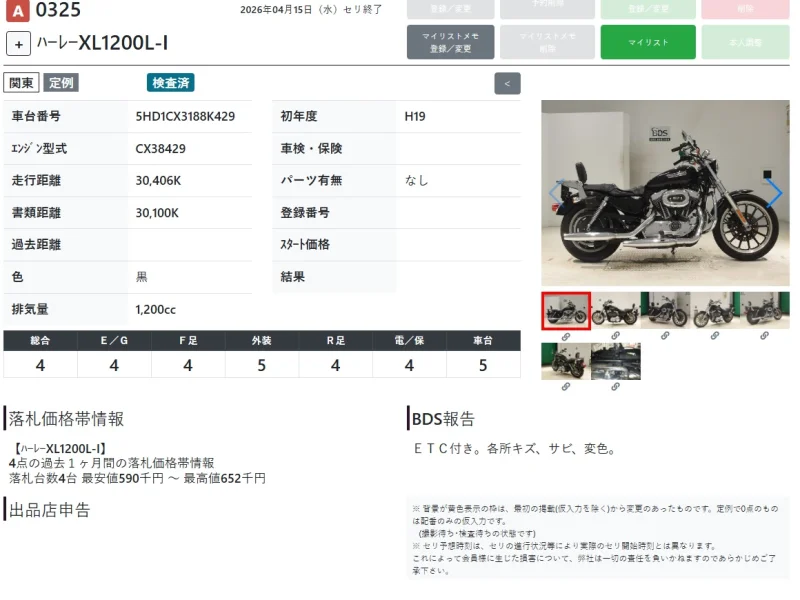The image size is (800, 600).
Task: Click the color value 黒
Action: tap(141, 277)
